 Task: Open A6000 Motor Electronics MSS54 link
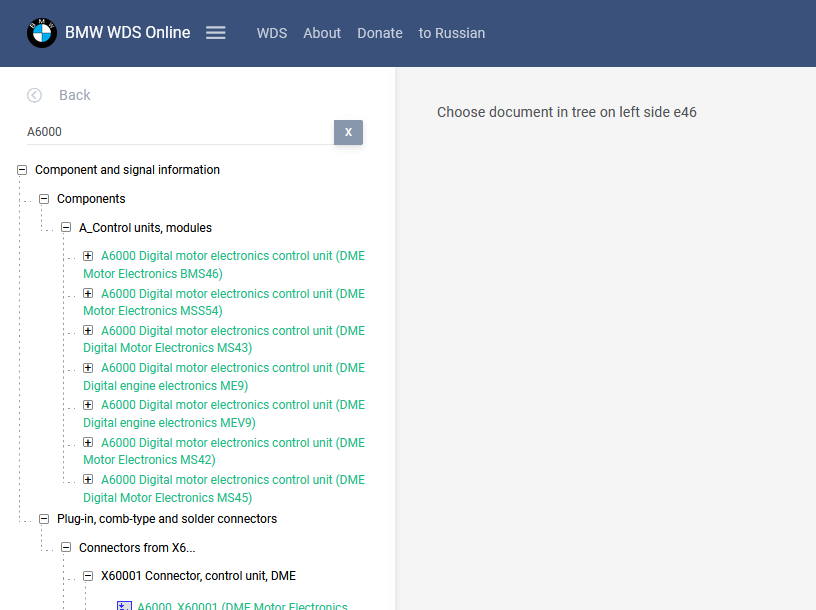(x=224, y=302)
